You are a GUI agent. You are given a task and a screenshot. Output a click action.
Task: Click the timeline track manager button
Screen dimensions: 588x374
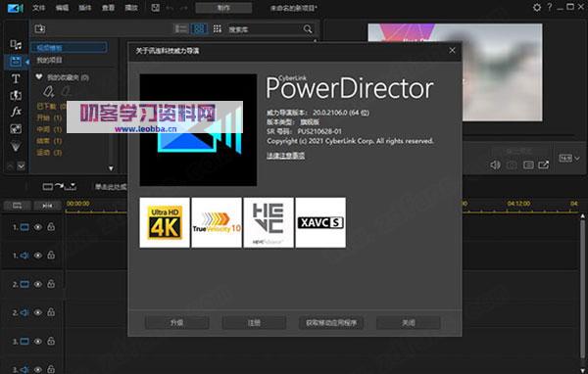[18, 206]
